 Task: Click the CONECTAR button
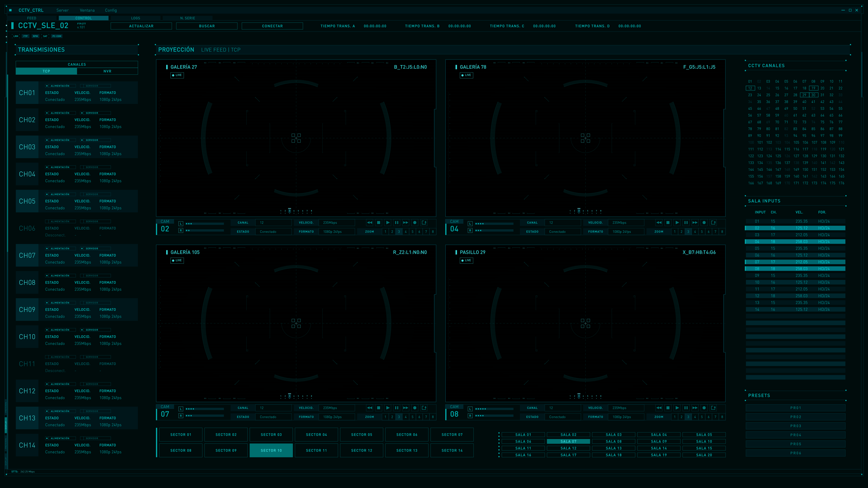tap(272, 26)
